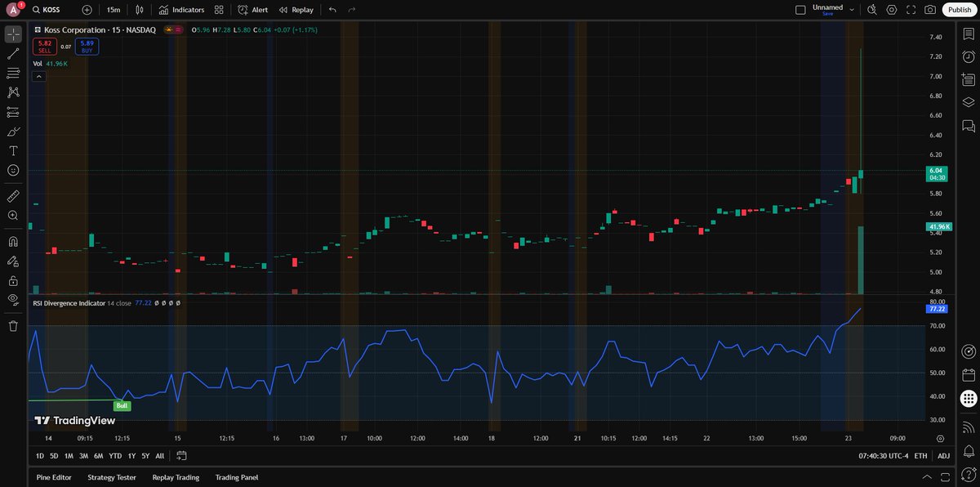This screenshot has width=980, height=487.
Task: Open the candlestick chart type dropdown
Action: (140, 10)
